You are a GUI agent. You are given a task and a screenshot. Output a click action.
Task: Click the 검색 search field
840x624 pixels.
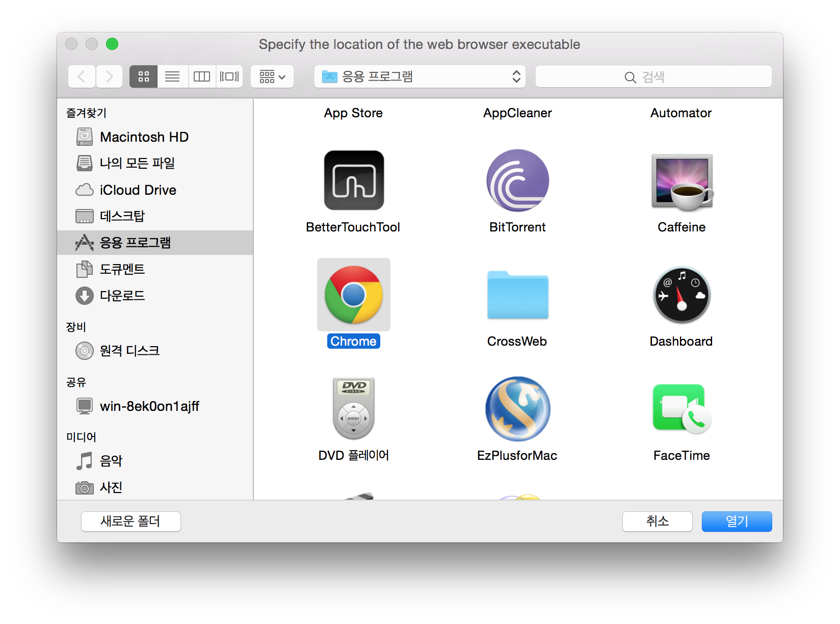tap(653, 76)
